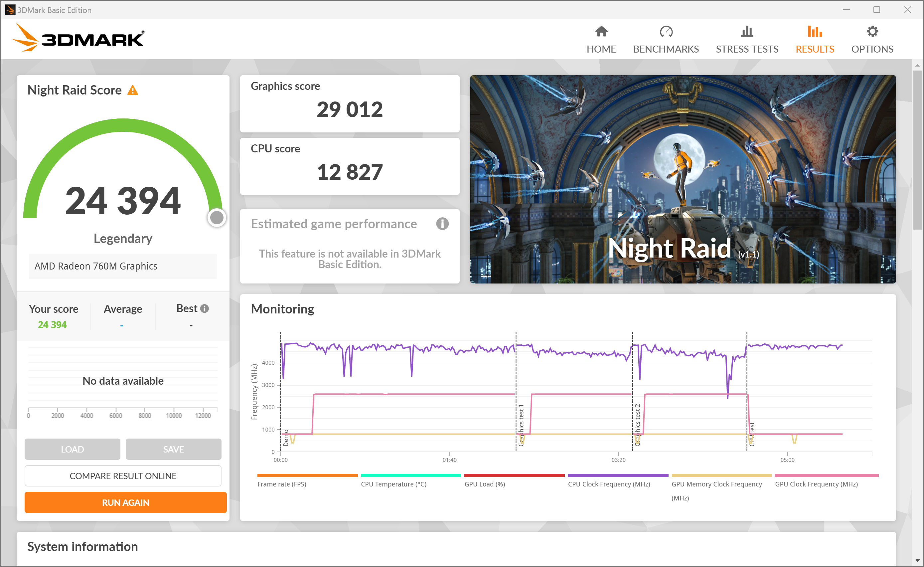924x567 pixels.
Task: Click the Graphics test 2 timeline marker
Action: click(x=638, y=425)
